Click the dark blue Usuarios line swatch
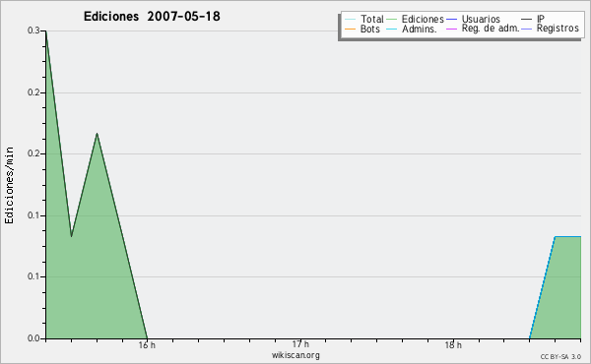 click(x=451, y=20)
